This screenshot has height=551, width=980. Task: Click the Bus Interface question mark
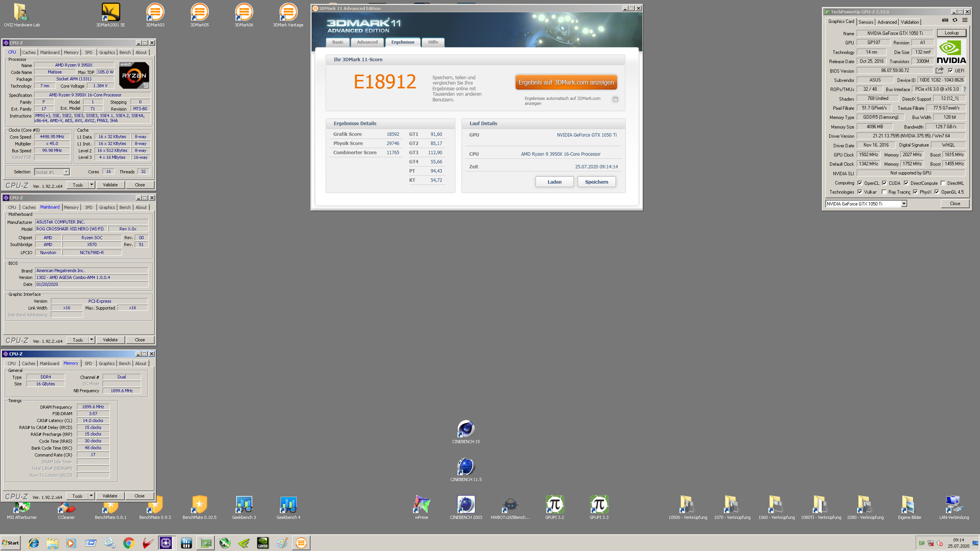(x=965, y=89)
